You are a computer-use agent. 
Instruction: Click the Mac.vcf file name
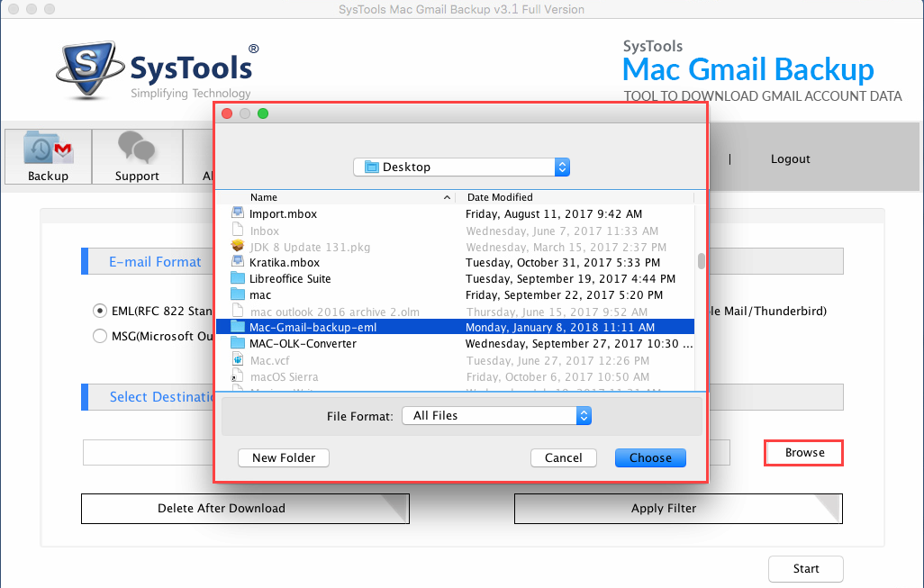[269, 360]
